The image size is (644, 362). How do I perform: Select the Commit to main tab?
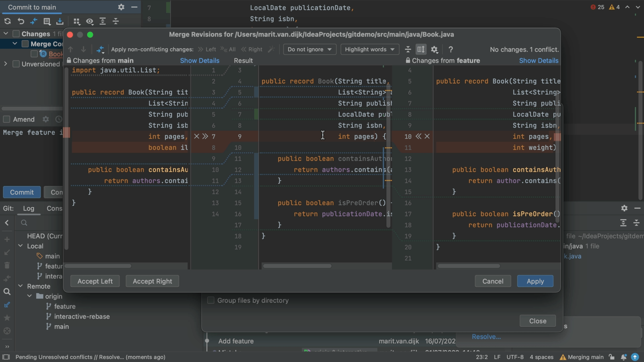[x=32, y=7]
